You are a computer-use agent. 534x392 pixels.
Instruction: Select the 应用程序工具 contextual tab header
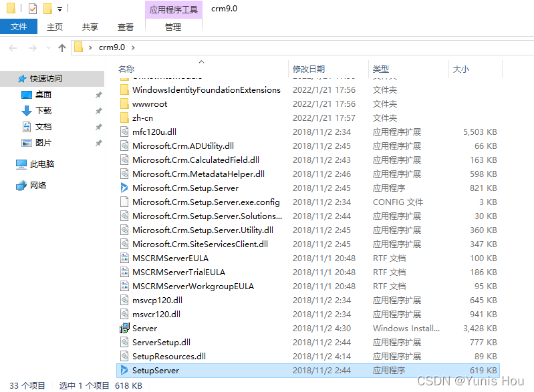(x=174, y=9)
